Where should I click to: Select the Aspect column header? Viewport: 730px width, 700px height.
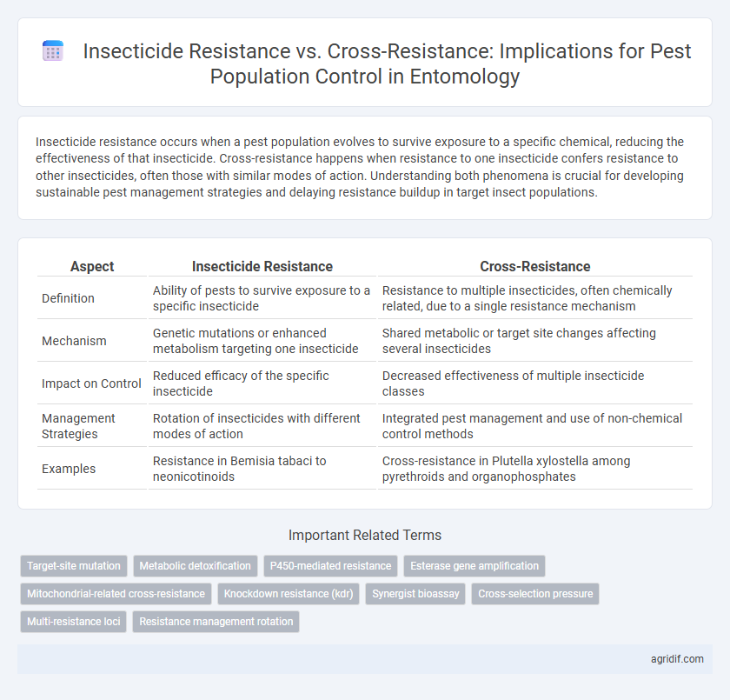(92, 266)
